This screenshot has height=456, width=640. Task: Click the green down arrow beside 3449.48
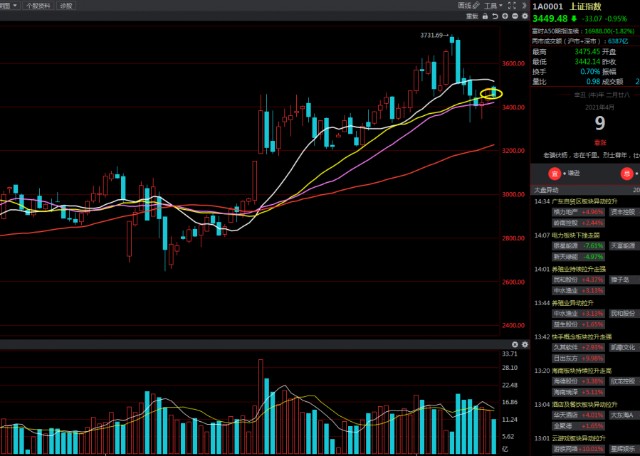pyautogui.click(x=575, y=18)
